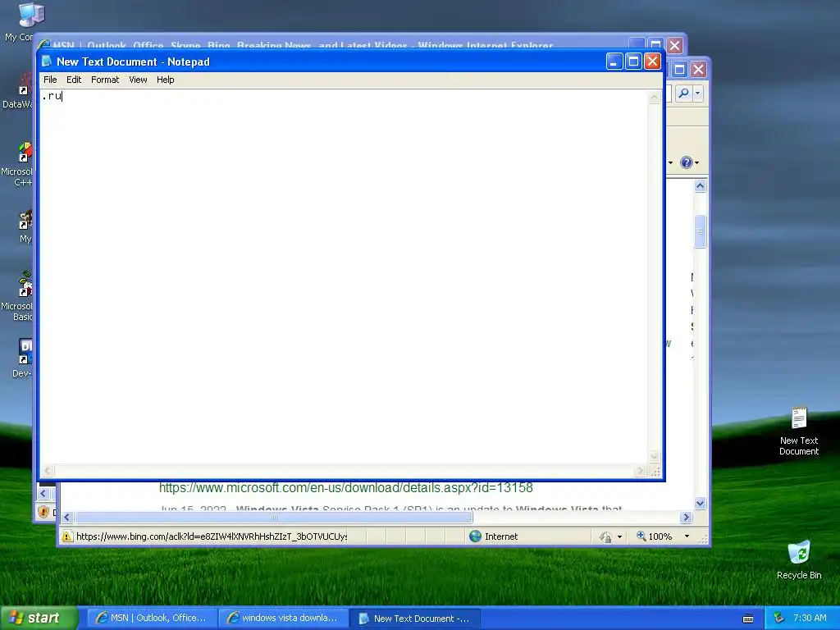This screenshot has height=630, width=840.
Task: Click the MSN window security shield icon
Action: click(x=44, y=512)
